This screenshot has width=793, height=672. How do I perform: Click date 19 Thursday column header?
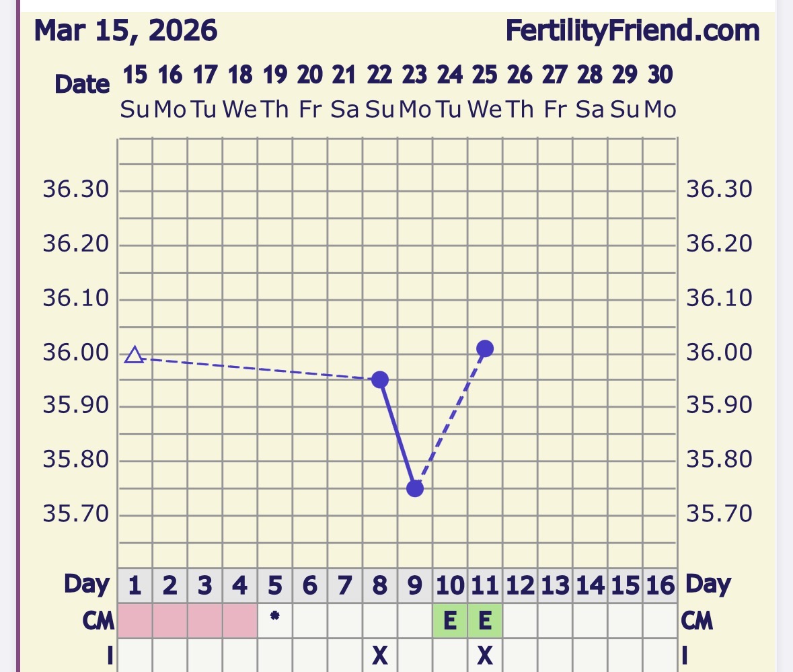pyautogui.click(x=274, y=91)
